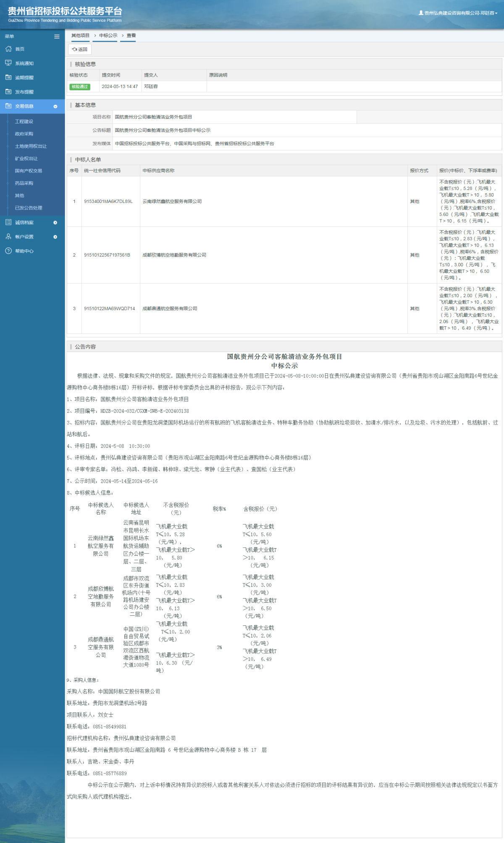Image resolution: width=504 pixels, height=843 pixels.
Task: Click the 提交人 value 邓廷容 in table
Action: (151, 87)
